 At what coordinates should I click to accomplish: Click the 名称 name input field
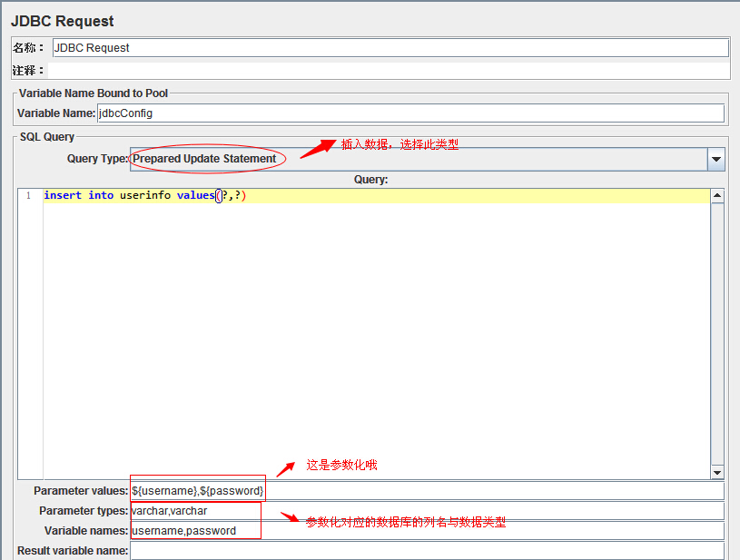390,47
